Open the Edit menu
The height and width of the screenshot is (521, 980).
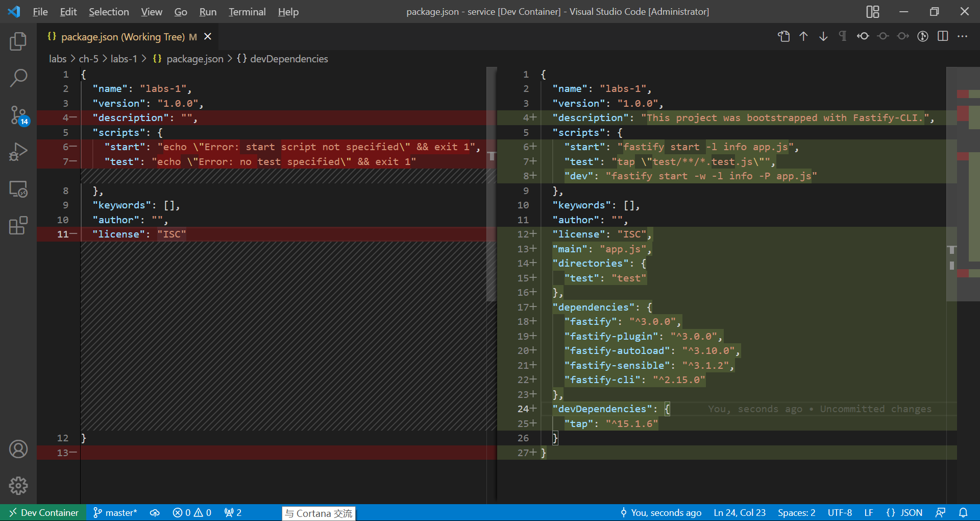click(x=68, y=12)
